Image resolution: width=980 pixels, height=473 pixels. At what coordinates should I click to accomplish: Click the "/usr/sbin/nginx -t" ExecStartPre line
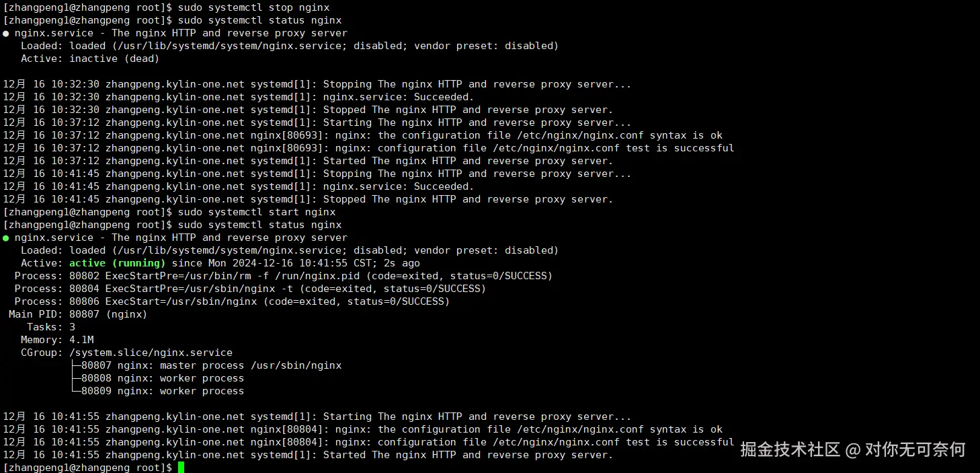[x=250, y=289]
